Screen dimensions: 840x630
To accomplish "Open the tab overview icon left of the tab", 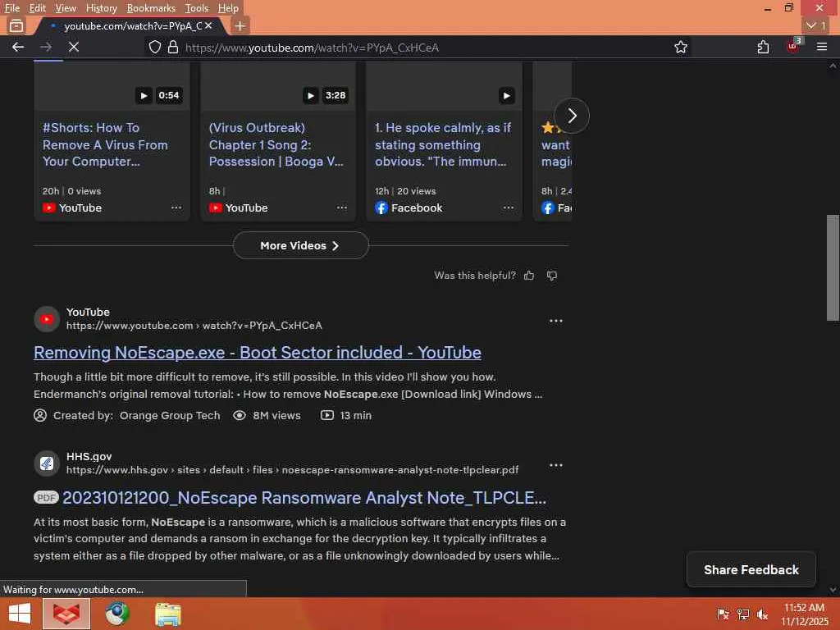I will (x=16, y=25).
